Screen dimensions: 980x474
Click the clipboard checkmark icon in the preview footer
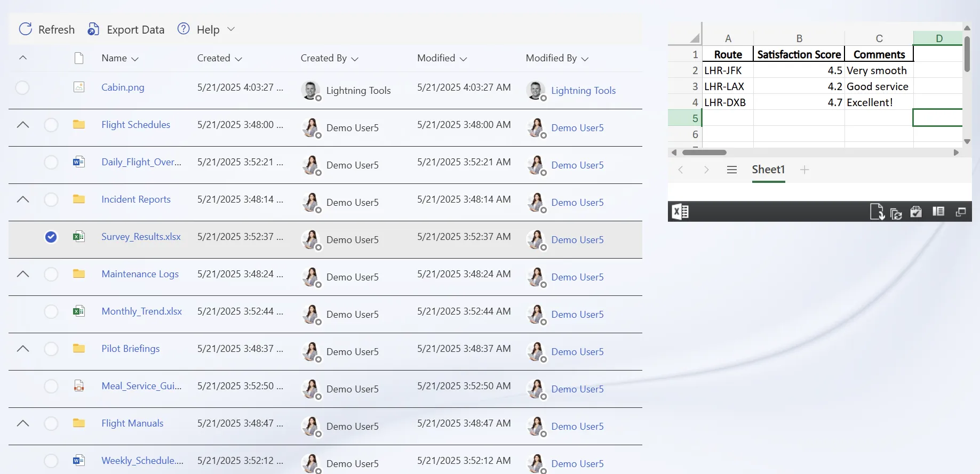(x=916, y=212)
